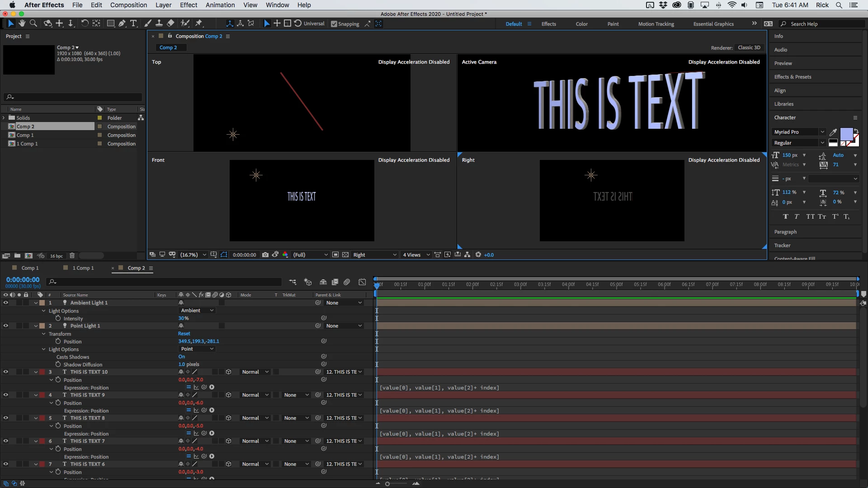This screenshot has height=488, width=868.
Task: Click the text fill color swatch
Action: [x=846, y=134]
